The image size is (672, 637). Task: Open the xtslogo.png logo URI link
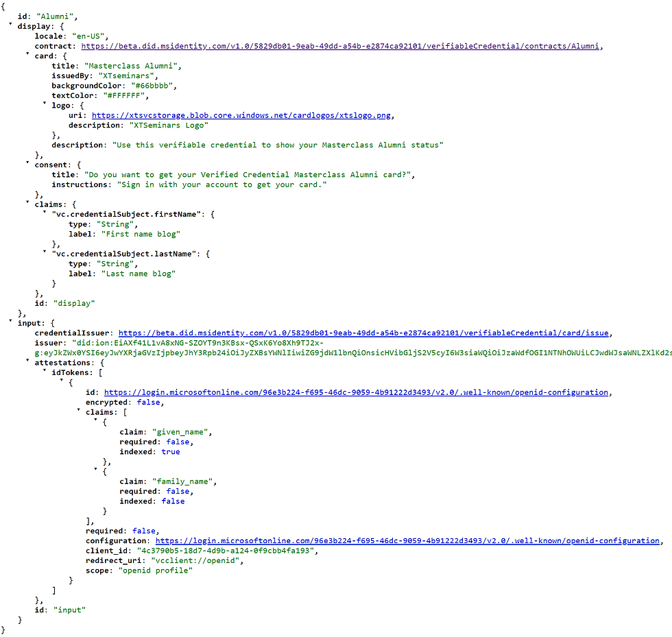pos(241,115)
